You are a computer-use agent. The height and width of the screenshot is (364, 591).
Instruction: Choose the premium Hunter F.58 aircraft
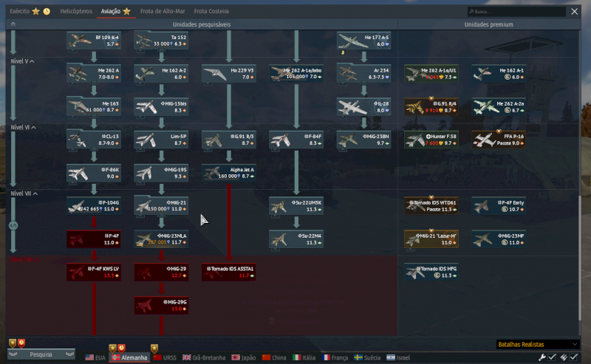(430, 140)
